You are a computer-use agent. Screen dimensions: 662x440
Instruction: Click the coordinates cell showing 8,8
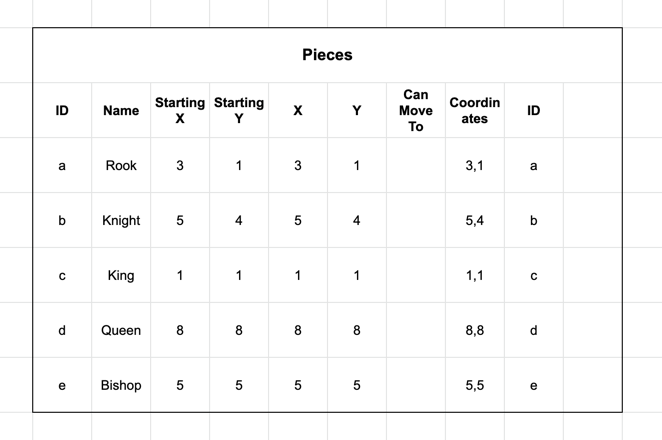tap(475, 330)
